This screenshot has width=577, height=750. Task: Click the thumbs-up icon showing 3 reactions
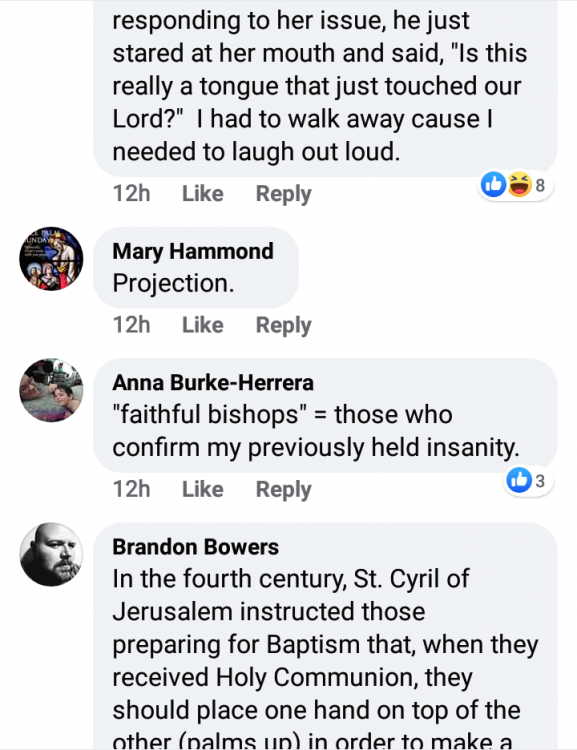(x=519, y=480)
